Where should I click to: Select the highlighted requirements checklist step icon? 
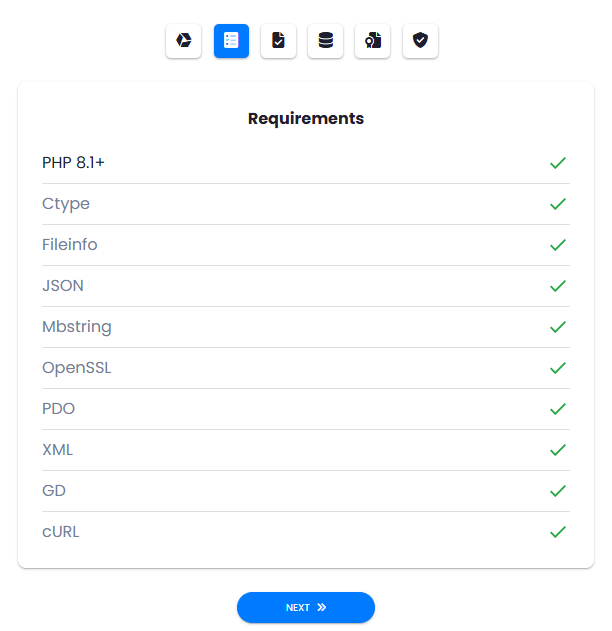click(x=231, y=41)
